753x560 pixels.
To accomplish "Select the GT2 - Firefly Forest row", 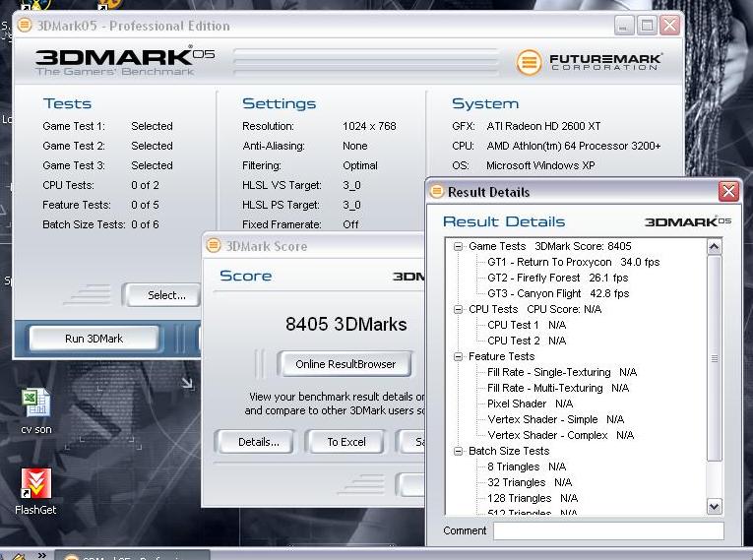I will (557, 279).
